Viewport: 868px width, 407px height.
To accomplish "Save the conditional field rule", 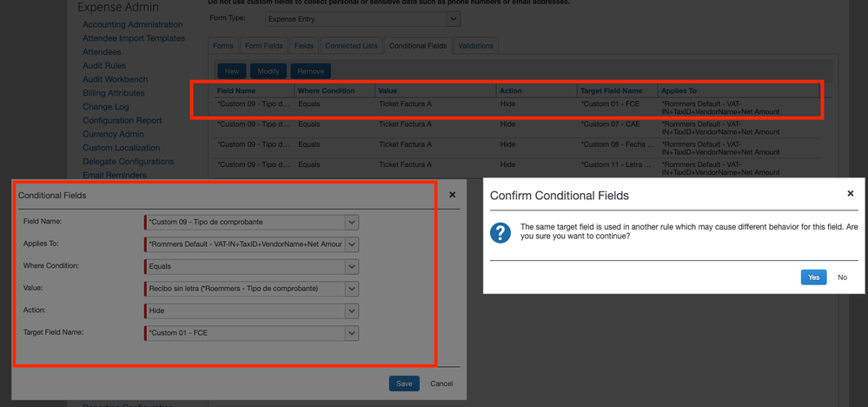I will 404,384.
